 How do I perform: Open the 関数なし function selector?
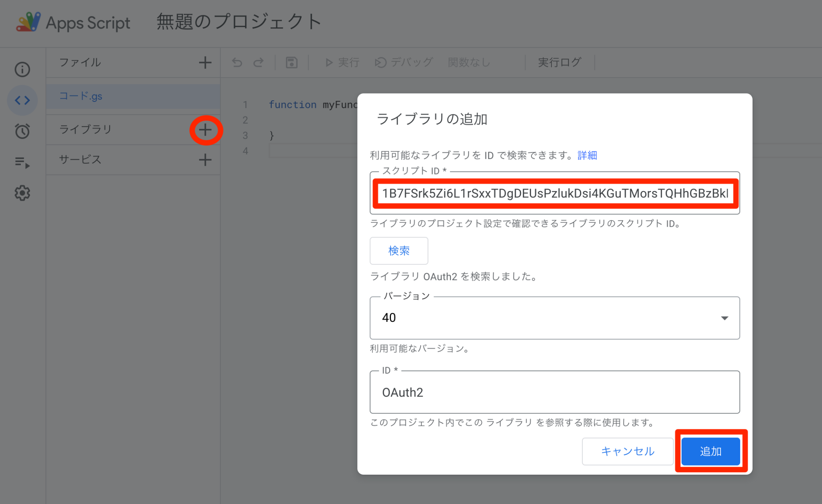point(469,62)
